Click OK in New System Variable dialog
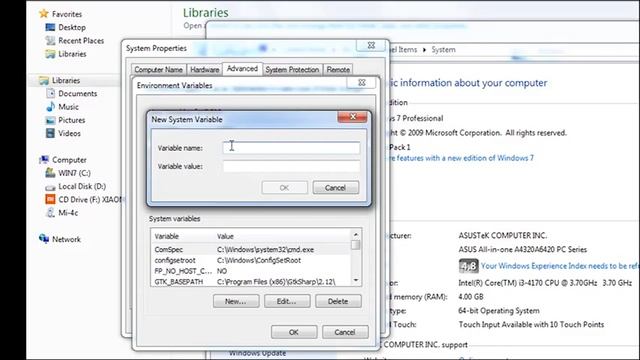 284,188
